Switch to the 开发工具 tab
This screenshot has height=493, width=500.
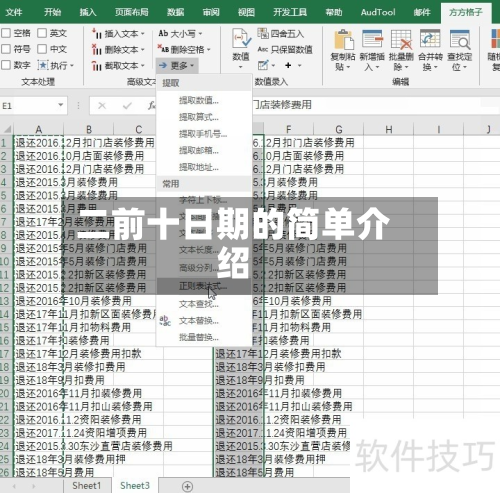coord(290,12)
